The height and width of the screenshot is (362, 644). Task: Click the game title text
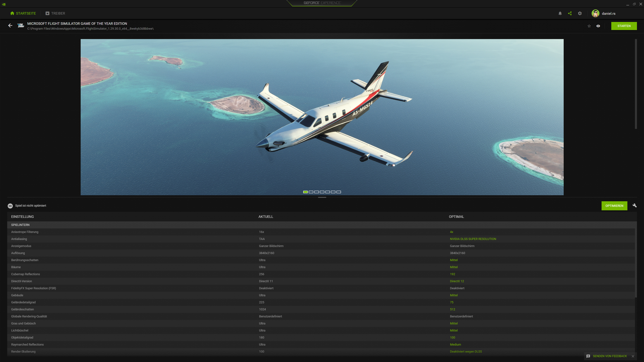(77, 24)
